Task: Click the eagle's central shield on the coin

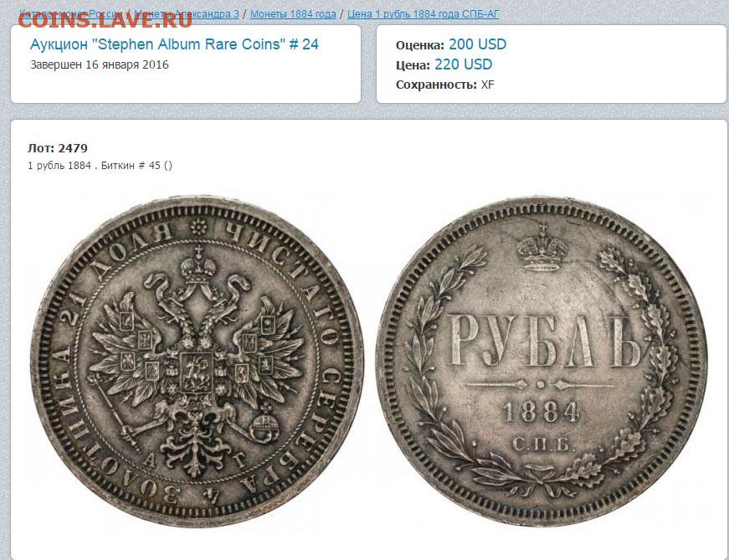Action: [x=196, y=373]
